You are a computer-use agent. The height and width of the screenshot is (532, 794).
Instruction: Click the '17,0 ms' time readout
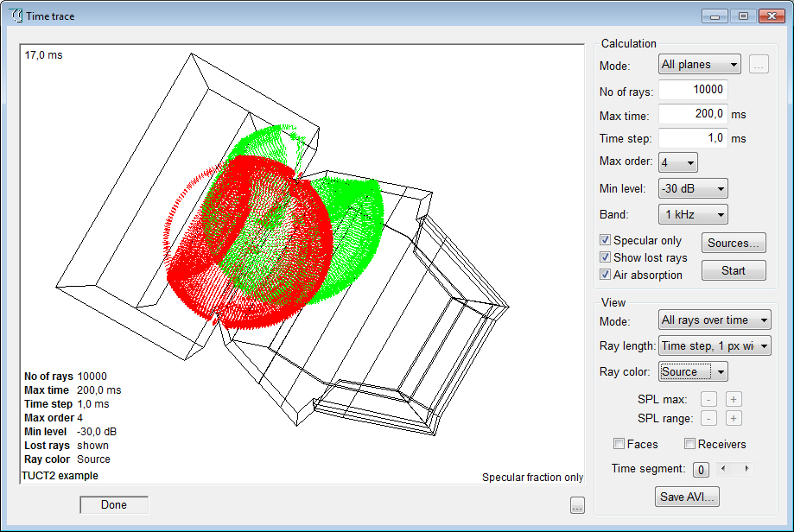click(43, 54)
